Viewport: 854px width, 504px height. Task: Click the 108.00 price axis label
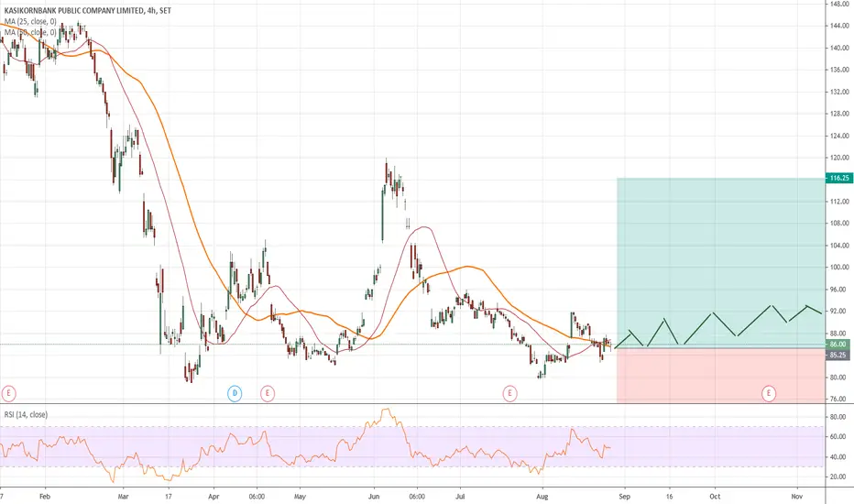[x=839, y=224]
